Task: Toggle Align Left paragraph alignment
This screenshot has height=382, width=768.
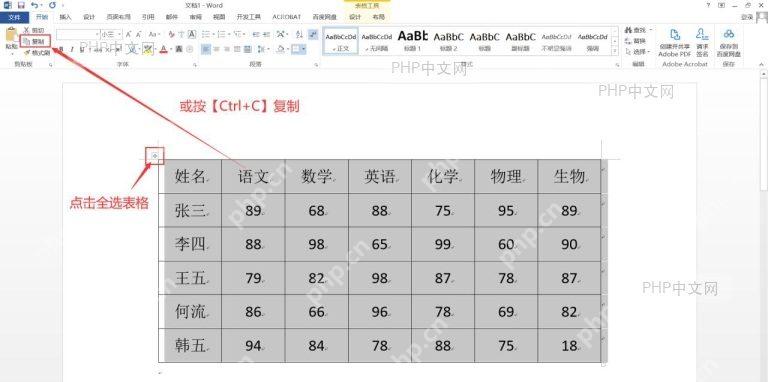Action: 206,49
